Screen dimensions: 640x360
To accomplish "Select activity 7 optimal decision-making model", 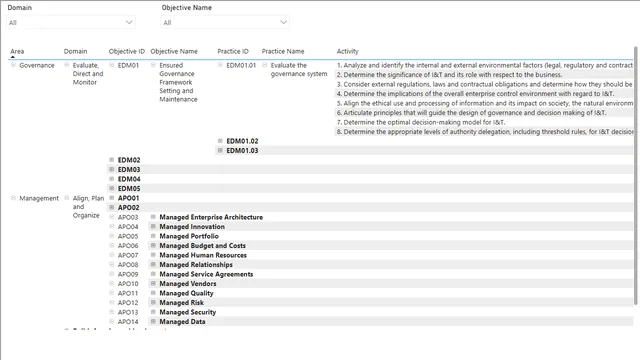I will [x=484, y=122].
